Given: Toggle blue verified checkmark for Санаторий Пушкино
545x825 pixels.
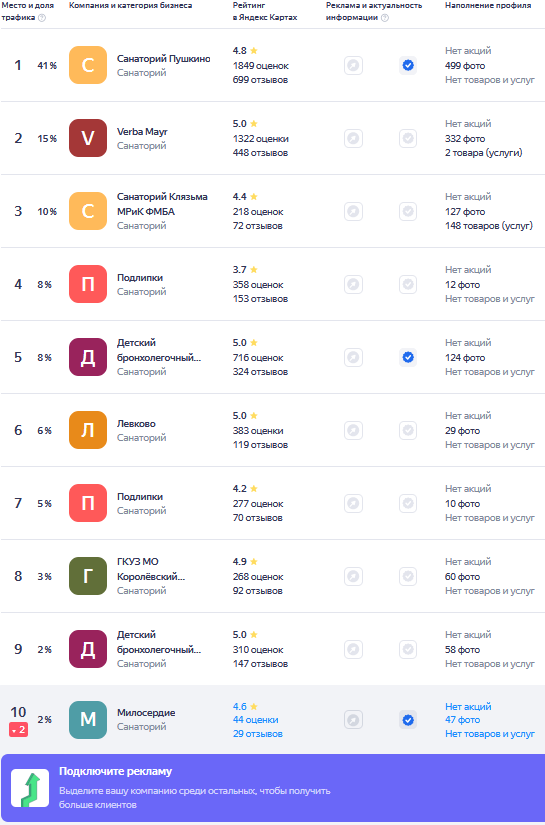Looking at the screenshot, I should coord(408,66).
